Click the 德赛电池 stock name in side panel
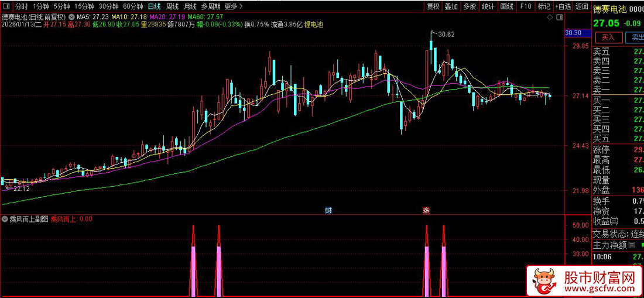 [609, 8]
